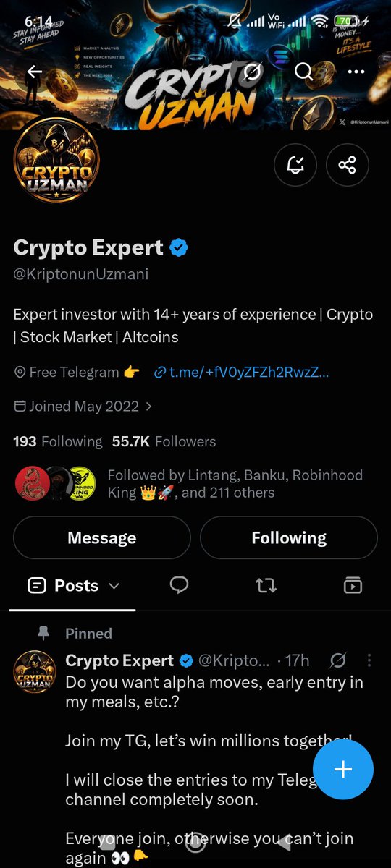Switch to the Replies speech-bubble tab

[x=179, y=585]
